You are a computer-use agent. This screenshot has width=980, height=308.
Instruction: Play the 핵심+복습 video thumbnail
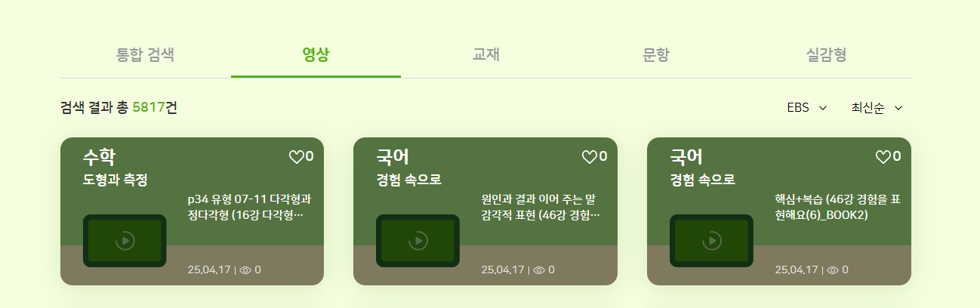click(711, 241)
